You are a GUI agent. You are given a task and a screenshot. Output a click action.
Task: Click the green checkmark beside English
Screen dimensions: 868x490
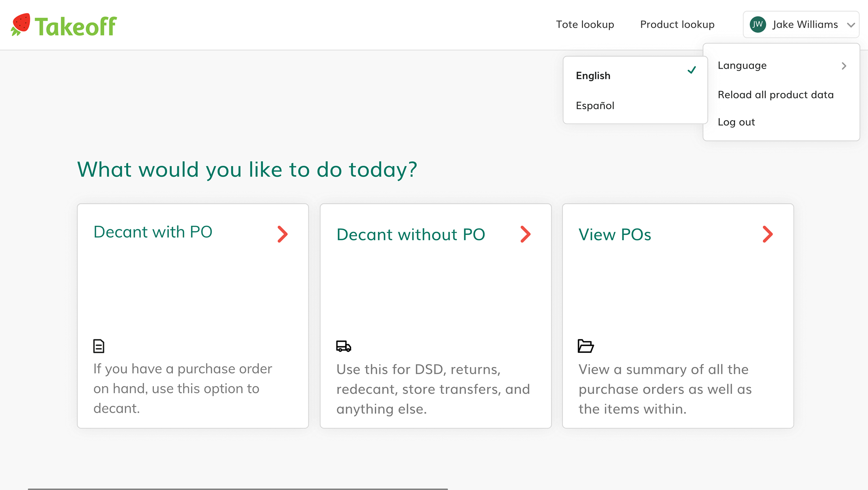pos(692,70)
